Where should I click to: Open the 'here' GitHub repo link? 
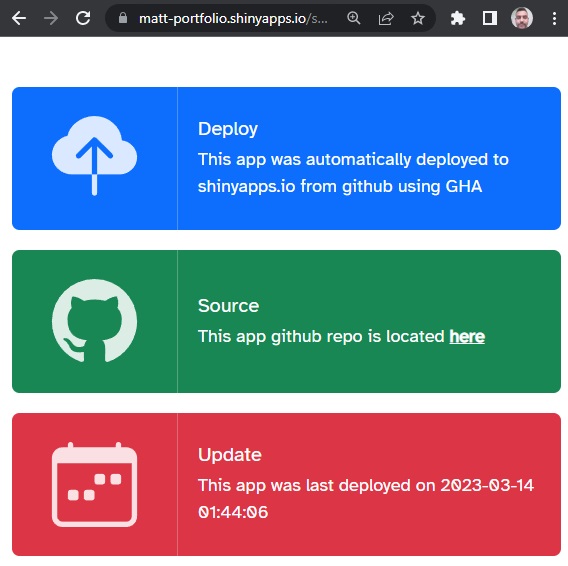[x=467, y=336]
